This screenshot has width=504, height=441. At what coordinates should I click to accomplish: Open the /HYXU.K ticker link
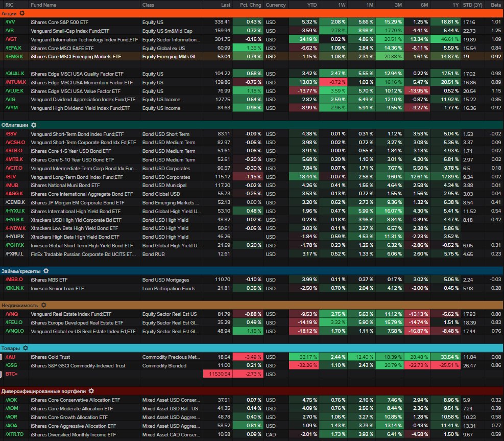pos(15,211)
